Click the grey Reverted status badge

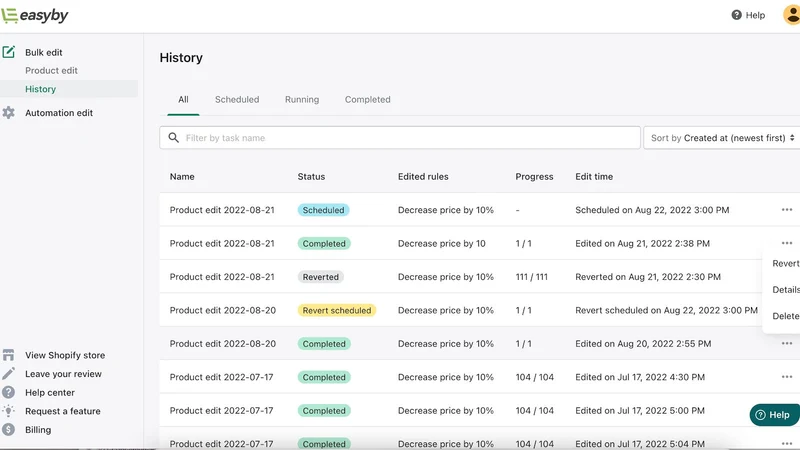pyautogui.click(x=320, y=277)
